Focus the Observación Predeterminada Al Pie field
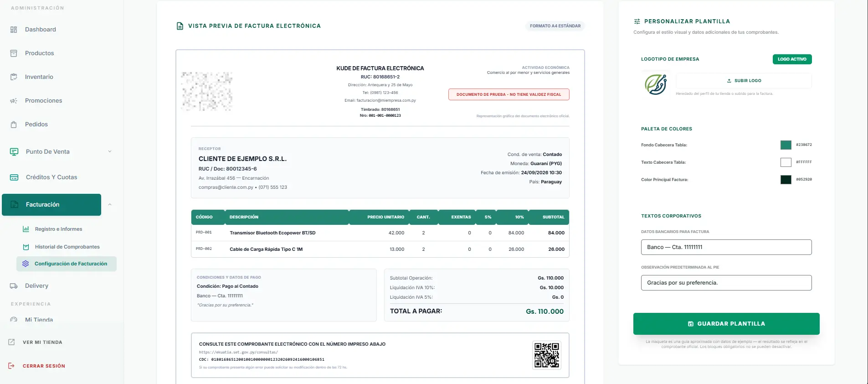The width and height of the screenshot is (868, 384). (x=726, y=283)
